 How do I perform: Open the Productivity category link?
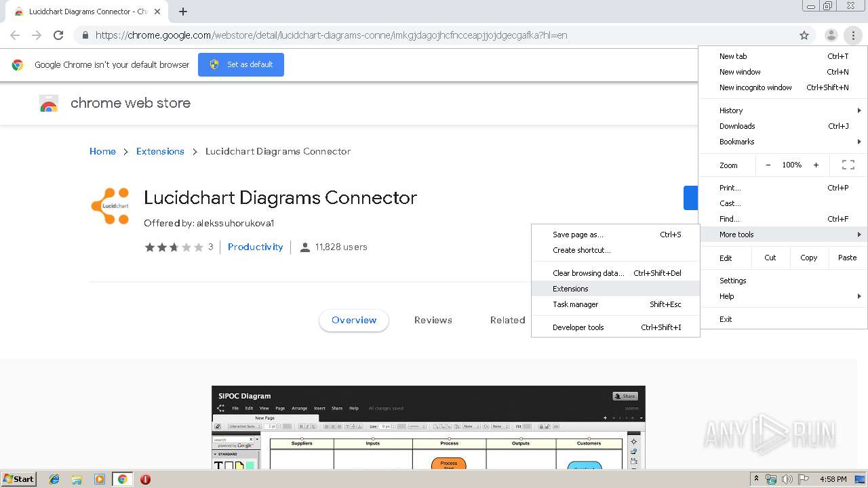[255, 247]
